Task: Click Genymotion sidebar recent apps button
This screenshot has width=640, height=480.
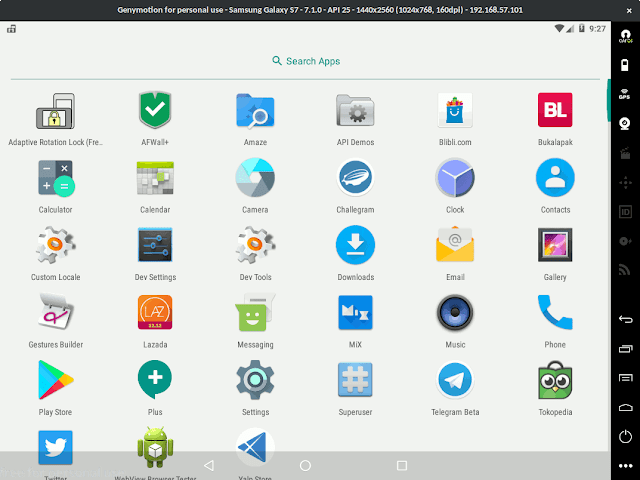Action: tap(625, 349)
